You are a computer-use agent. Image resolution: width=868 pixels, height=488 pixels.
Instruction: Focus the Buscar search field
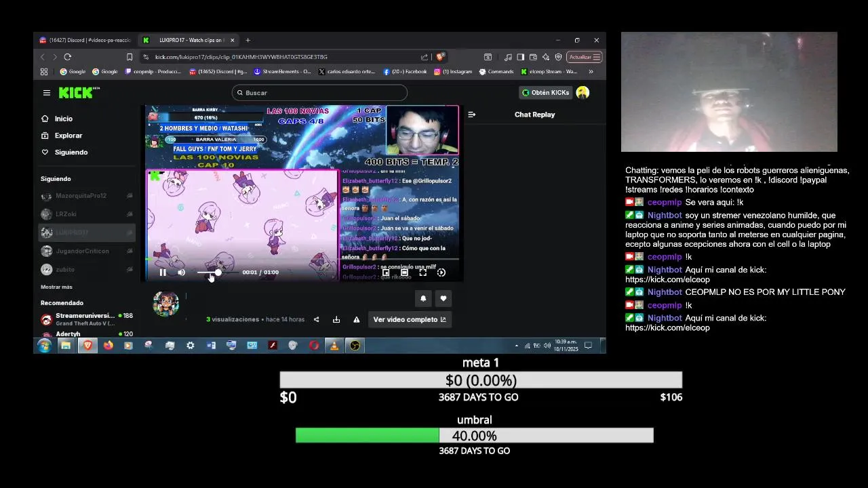pyautogui.click(x=319, y=93)
